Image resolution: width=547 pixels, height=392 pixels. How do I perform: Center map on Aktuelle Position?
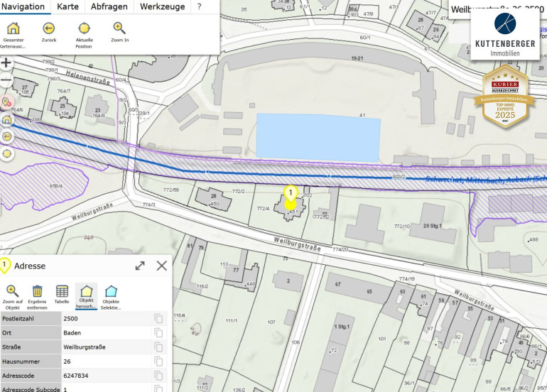85,29
